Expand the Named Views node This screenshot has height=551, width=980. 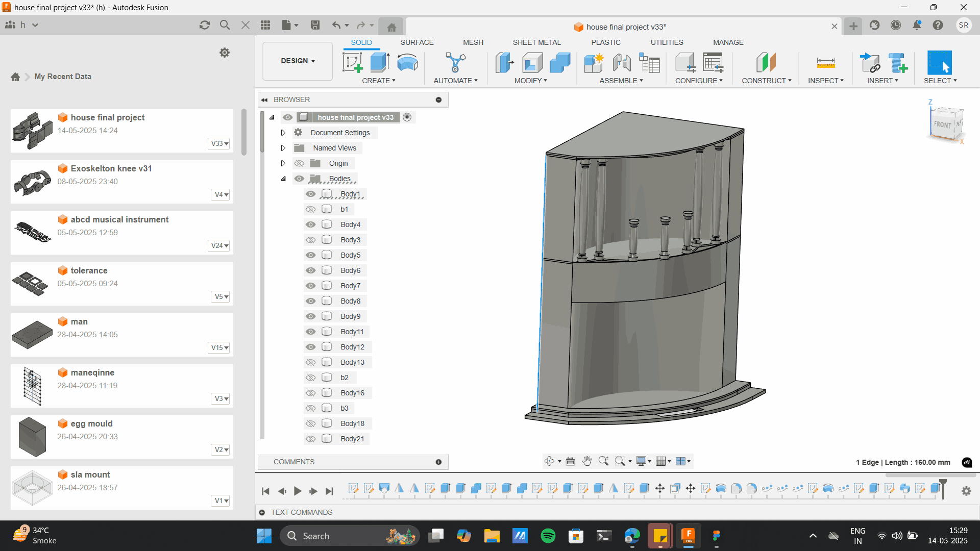[x=283, y=148]
